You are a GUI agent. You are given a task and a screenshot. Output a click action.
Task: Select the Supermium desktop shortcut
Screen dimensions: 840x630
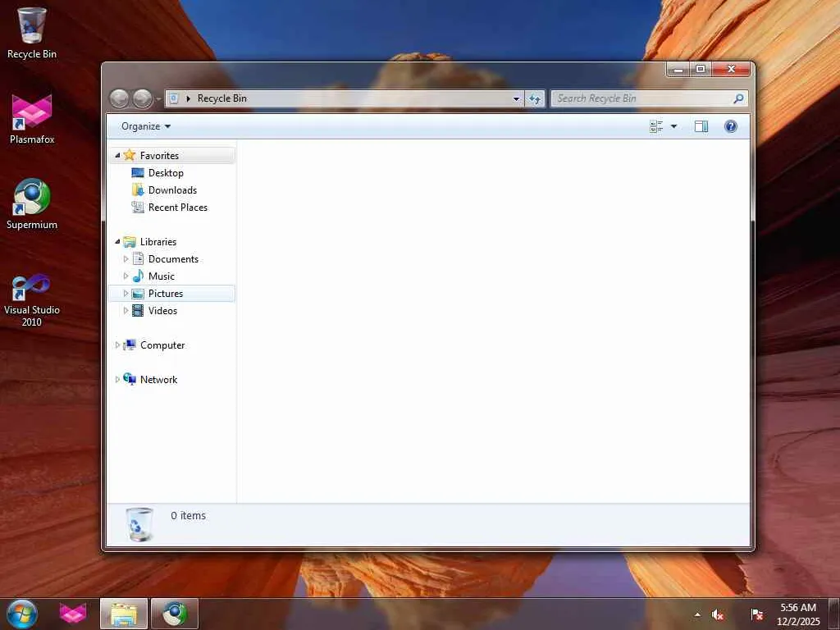32,204
